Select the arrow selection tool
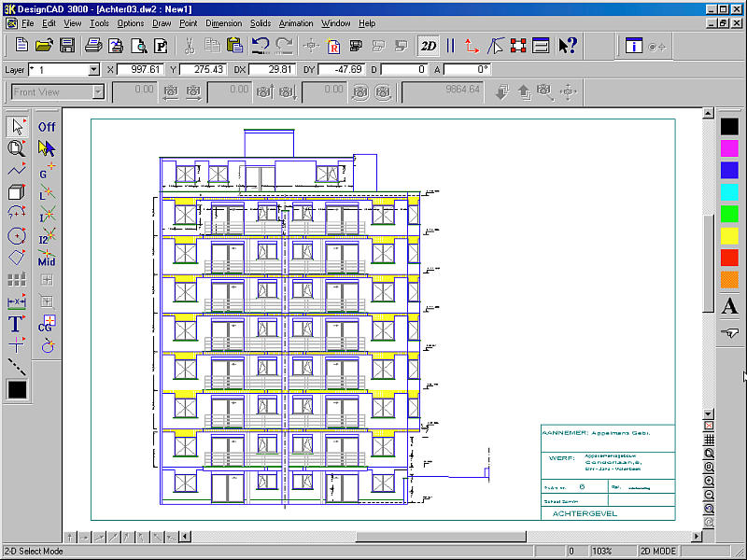 17,126
